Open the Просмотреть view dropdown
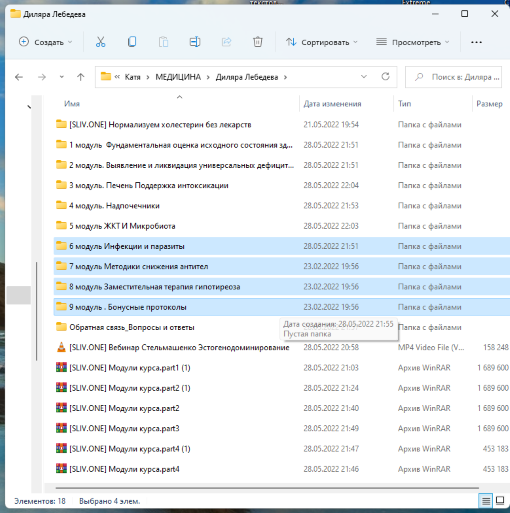The height and width of the screenshot is (513, 510). coord(413,42)
